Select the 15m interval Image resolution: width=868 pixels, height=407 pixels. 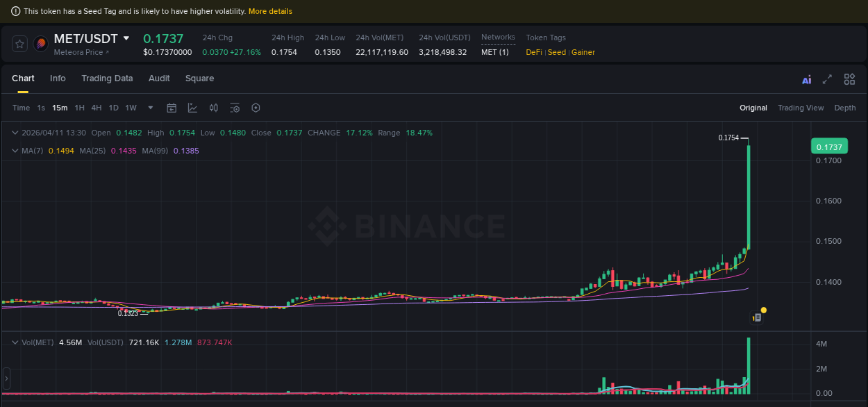point(60,108)
